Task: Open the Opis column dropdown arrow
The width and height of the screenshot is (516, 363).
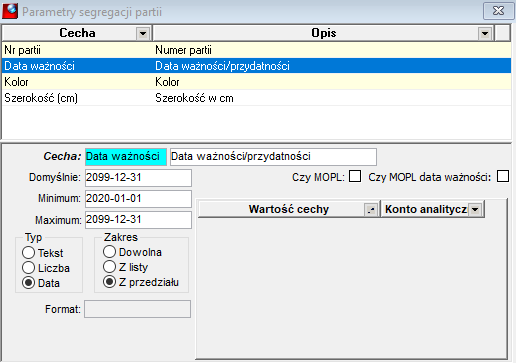Action: [x=485, y=33]
